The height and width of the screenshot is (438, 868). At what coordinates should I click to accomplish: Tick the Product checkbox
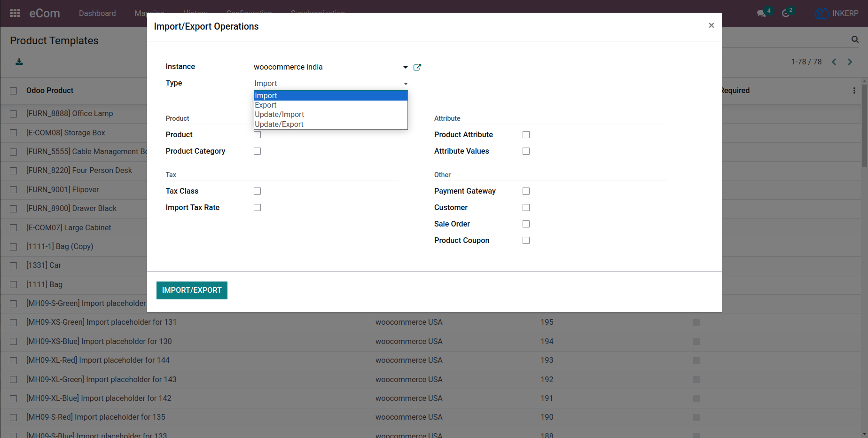pos(257,135)
